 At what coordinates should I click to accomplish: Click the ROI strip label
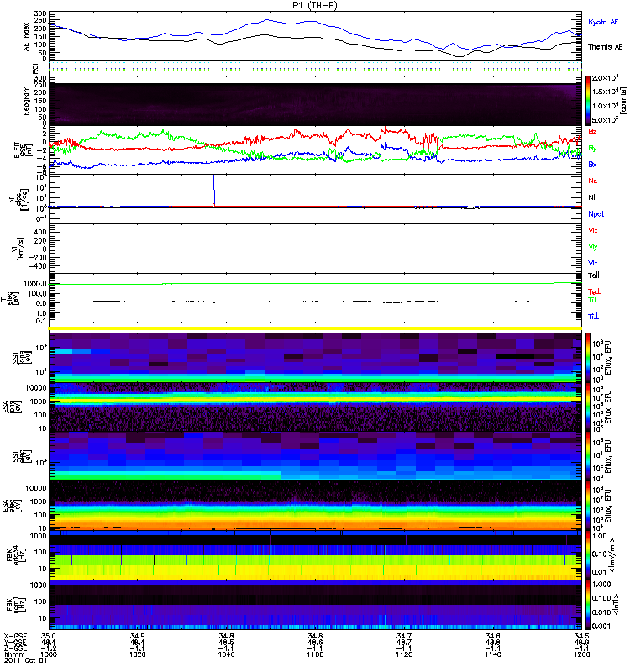tap(35, 68)
